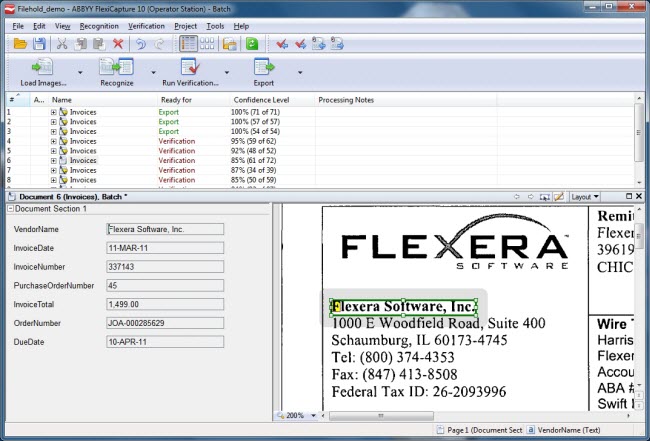Click the Undo arrow icon

pos(141,44)
